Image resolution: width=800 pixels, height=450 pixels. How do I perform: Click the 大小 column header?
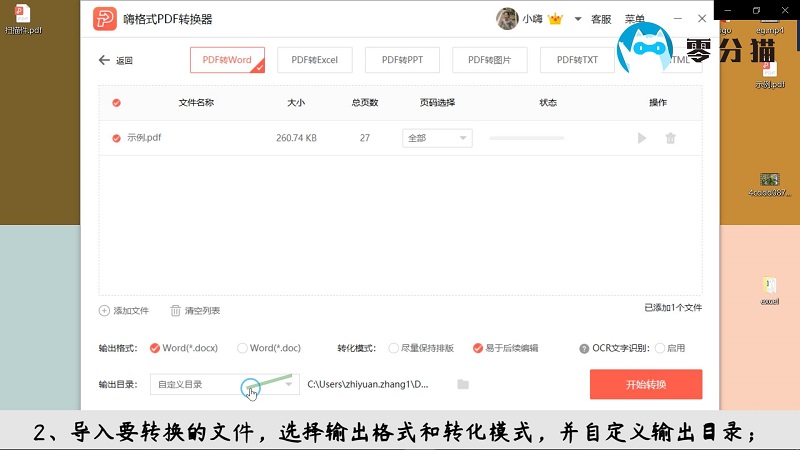(x=296, y=103)
